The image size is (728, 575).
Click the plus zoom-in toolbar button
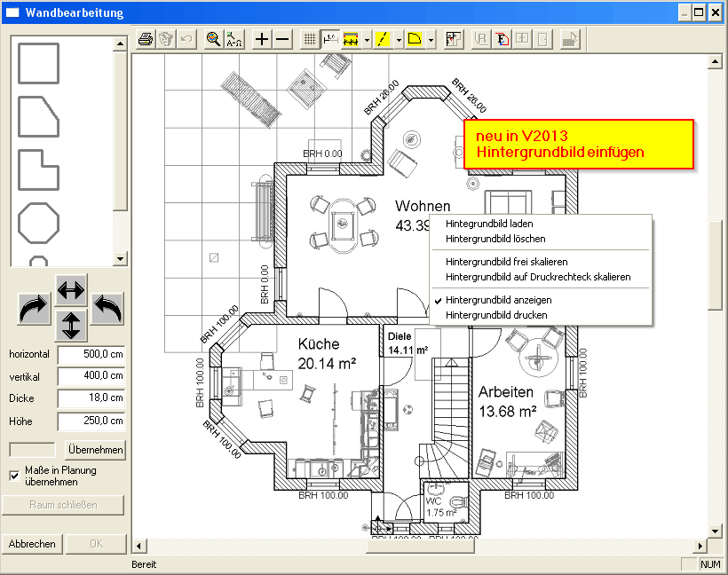point(261,39)
